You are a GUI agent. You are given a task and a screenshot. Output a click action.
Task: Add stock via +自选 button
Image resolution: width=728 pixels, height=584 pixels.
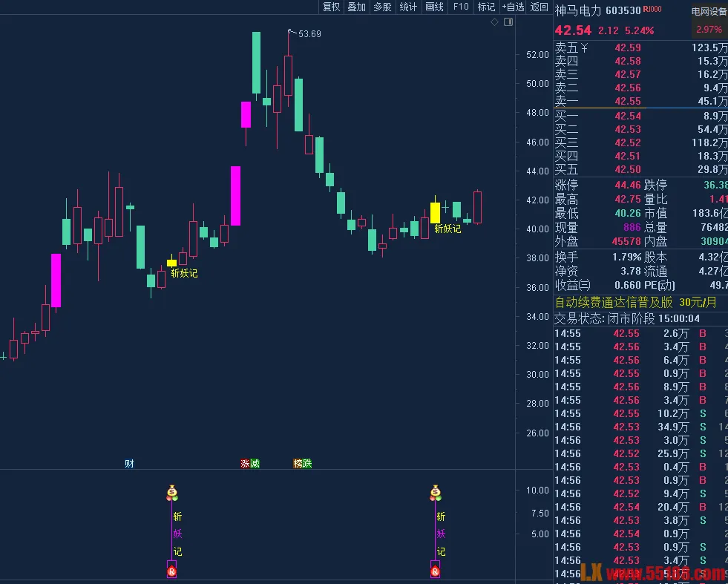tap(513, 7)
